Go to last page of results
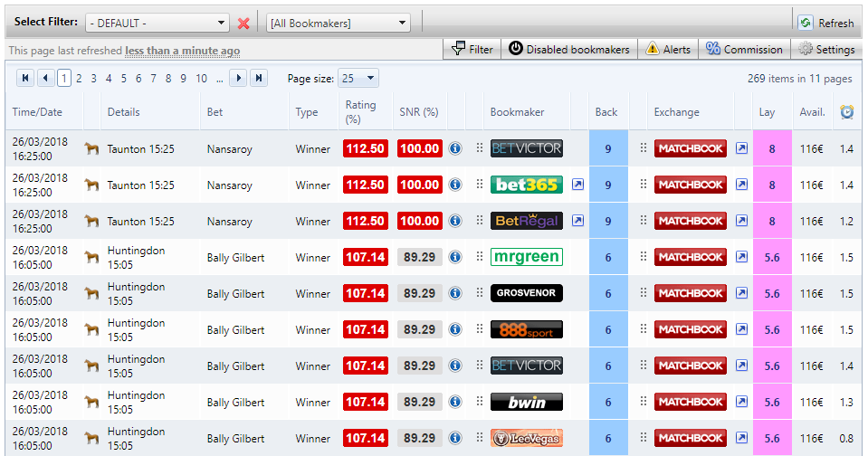 tap(259, 78)
